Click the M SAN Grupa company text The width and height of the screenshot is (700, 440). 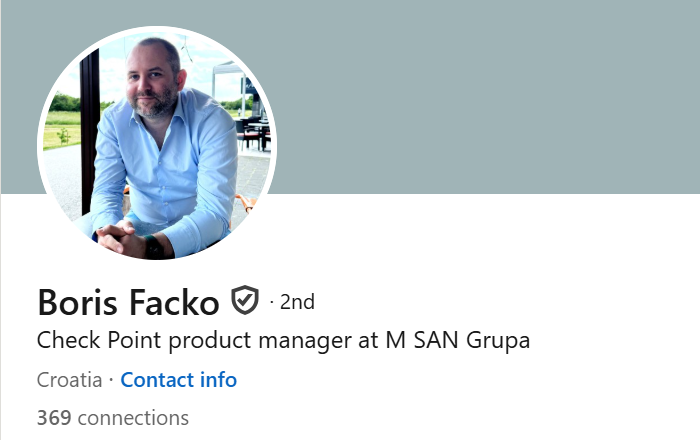point(458,340)
